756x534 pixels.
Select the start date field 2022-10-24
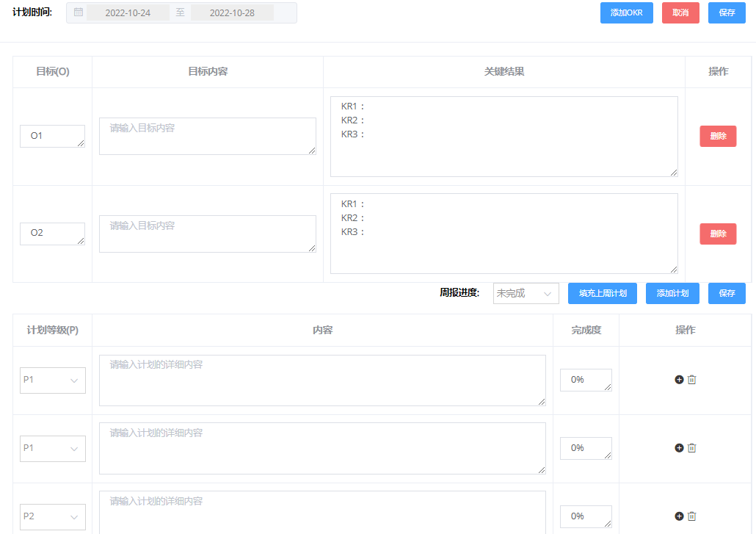point(128,13)
